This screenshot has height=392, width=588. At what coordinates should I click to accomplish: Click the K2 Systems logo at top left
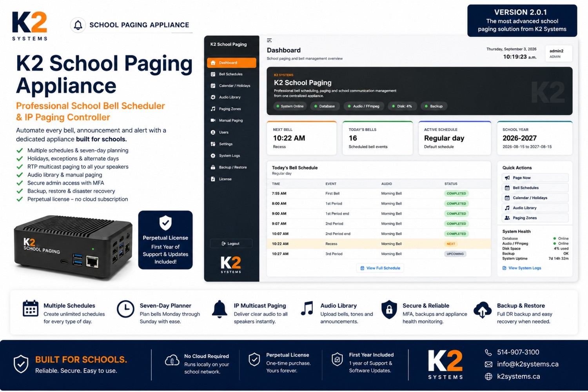(30, 26)
